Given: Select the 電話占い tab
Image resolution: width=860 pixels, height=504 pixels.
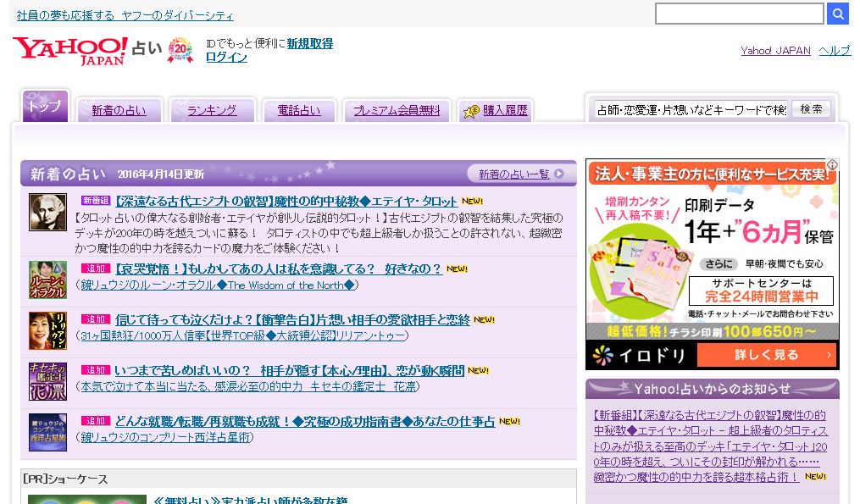Looking at the screenshot, I should pyautogui.click(x=299, y=110).
